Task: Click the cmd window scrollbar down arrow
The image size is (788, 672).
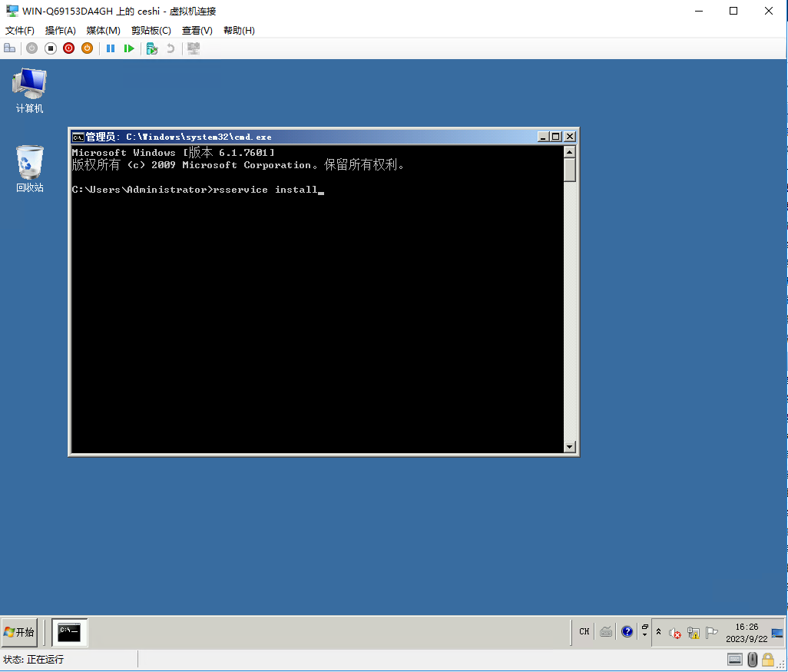Action: tap(569, 446)
